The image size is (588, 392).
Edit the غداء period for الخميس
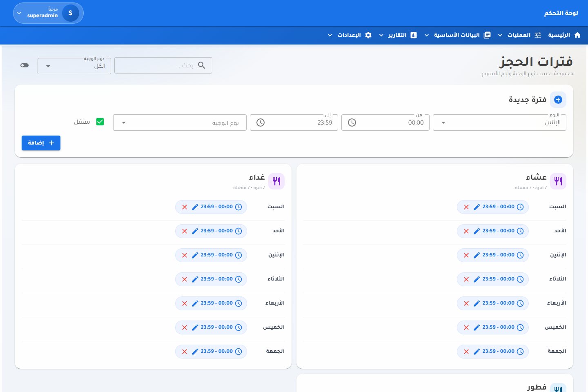tap(195, 327)
